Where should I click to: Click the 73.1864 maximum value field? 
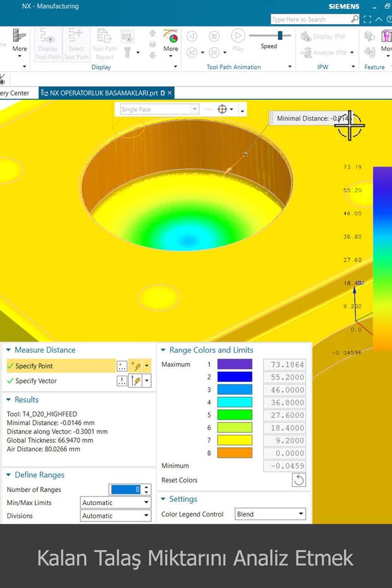[x=285, y=365]
